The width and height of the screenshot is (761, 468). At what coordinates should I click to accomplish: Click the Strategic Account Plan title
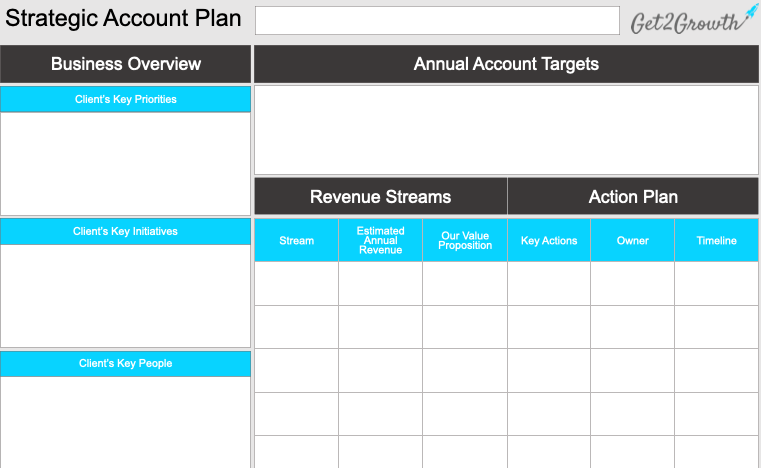pos(123,18)
